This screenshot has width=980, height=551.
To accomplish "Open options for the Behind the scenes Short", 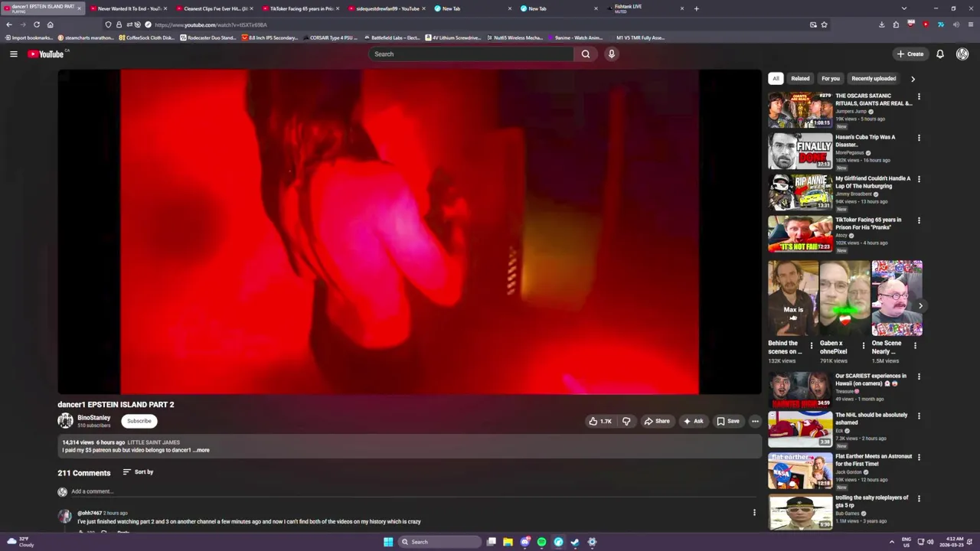I will click(812, 345).
